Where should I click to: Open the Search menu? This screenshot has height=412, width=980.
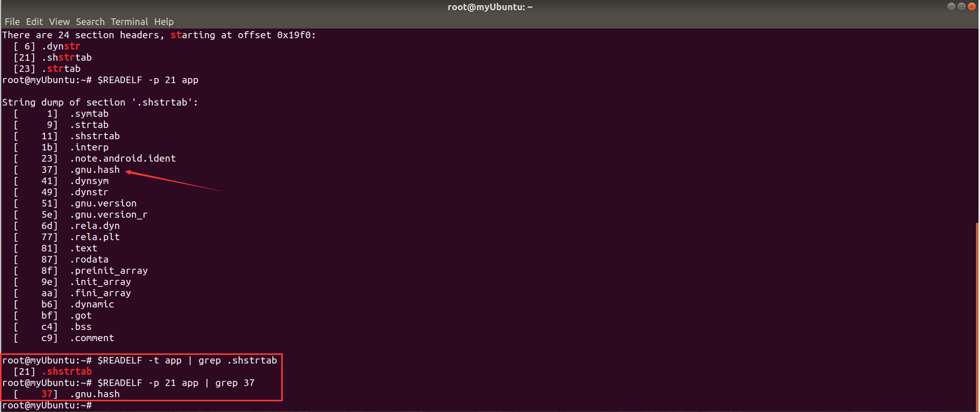point(90,21)
